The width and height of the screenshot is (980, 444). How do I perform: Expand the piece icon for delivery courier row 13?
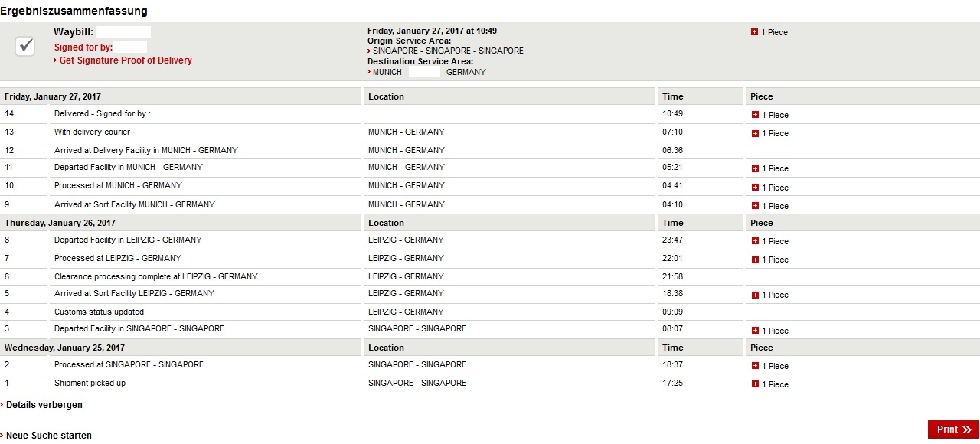755,133
